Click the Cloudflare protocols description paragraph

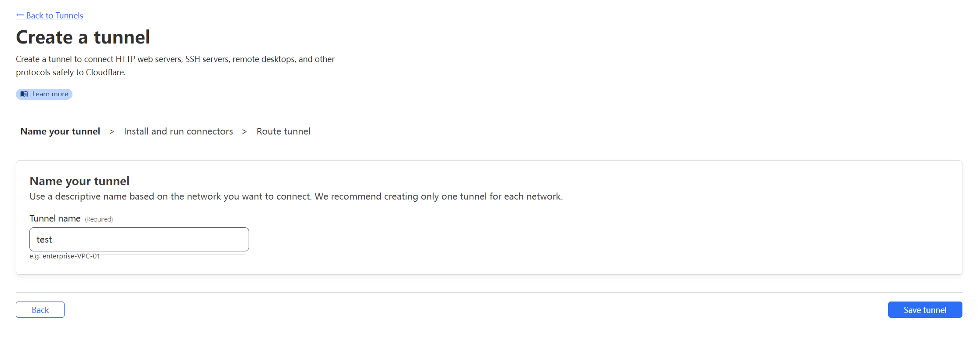[175, 65]
